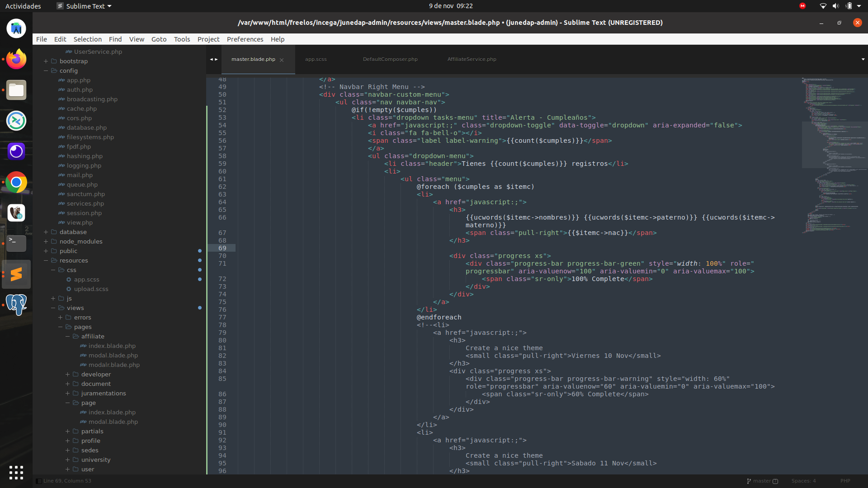868x488 pixels.
Task: Expand the node_modules folder
Action: pos(46,241)
